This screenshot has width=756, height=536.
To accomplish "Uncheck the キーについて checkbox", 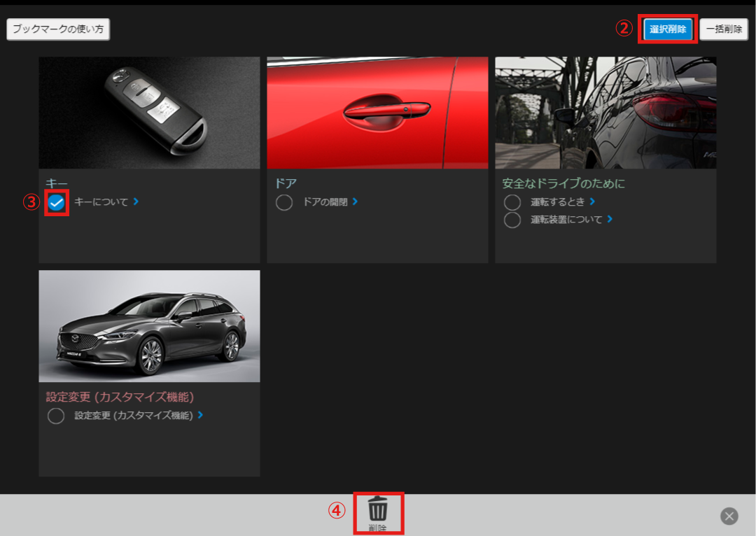I will [x=57, y=203].
